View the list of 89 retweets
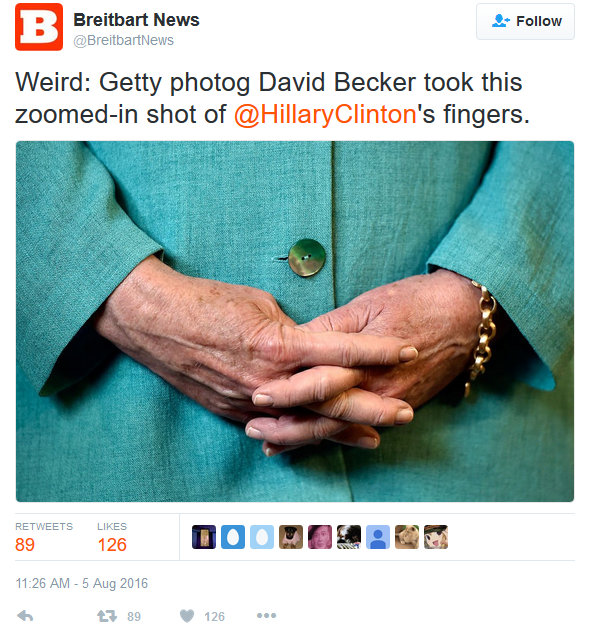The height and width of the screenshot is (627, 612). pyautogui.click(x=44, y=538)
